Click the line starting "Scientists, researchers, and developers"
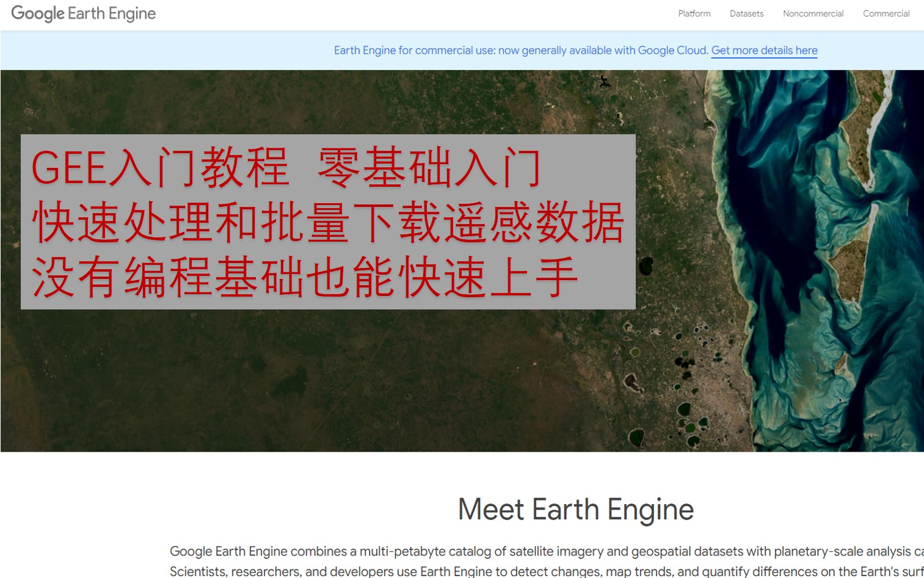The image size is (924, 578). tap(547, 571)
